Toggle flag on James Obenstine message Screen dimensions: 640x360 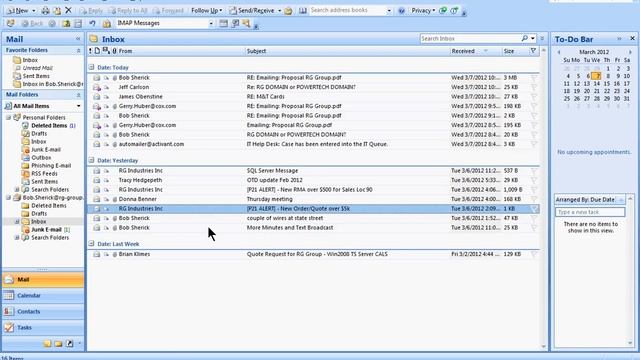point(534,97)
